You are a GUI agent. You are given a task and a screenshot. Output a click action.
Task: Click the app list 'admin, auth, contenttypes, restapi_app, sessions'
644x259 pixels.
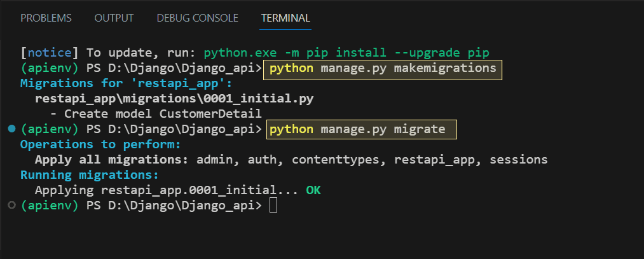[x=372, y=160]
